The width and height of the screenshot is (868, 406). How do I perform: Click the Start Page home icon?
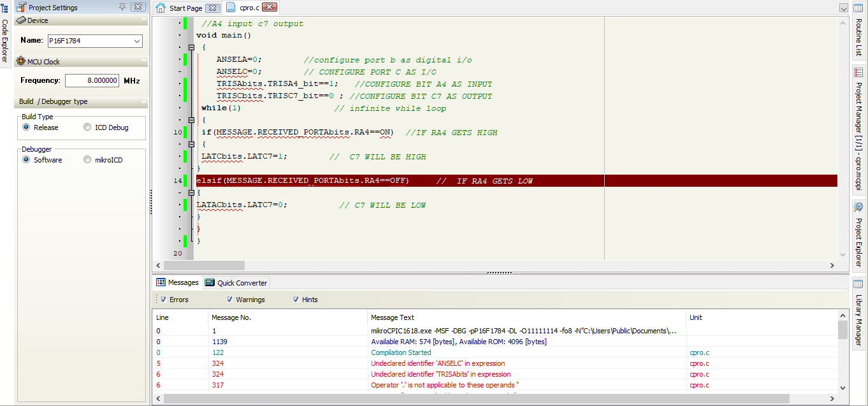click(x=161, y=8)
